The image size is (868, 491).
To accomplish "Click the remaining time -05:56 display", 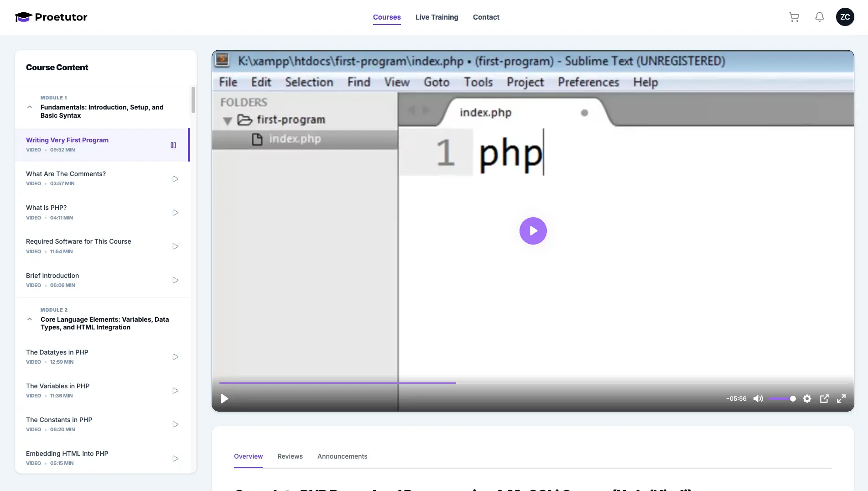I will 736,399.
